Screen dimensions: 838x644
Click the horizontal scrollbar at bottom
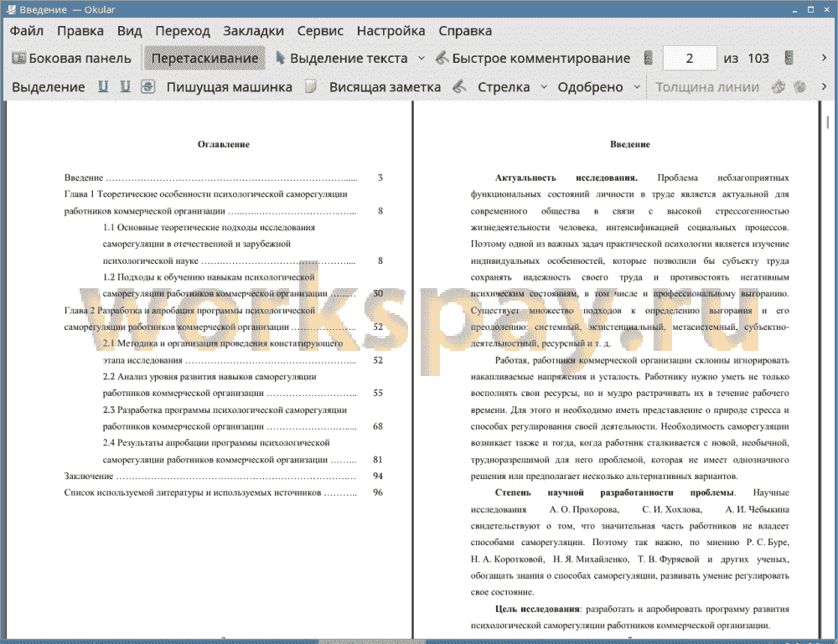coord(372,641)
